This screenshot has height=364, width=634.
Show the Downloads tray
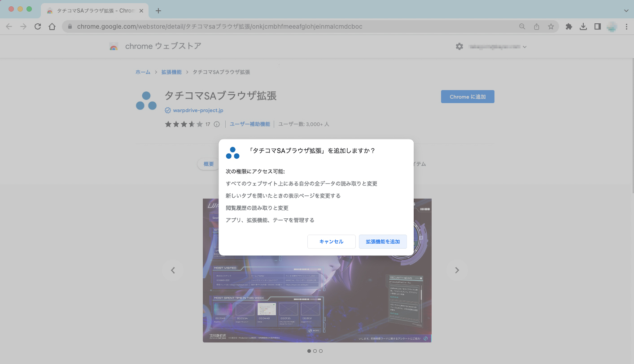(583, 26)
